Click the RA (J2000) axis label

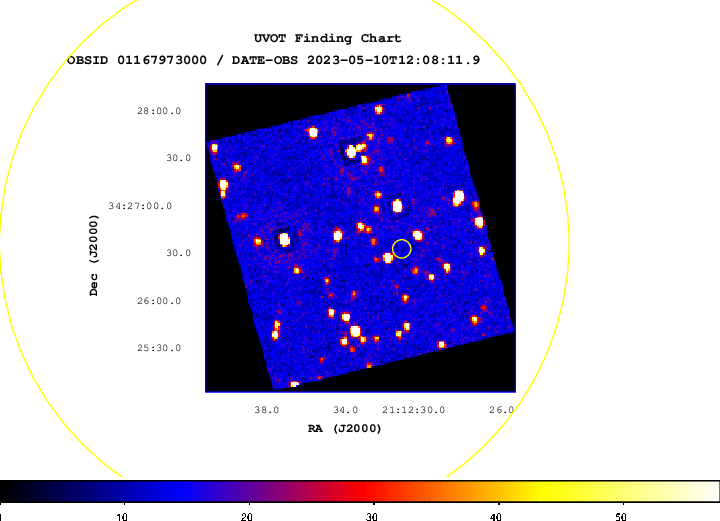pos(344,428)
